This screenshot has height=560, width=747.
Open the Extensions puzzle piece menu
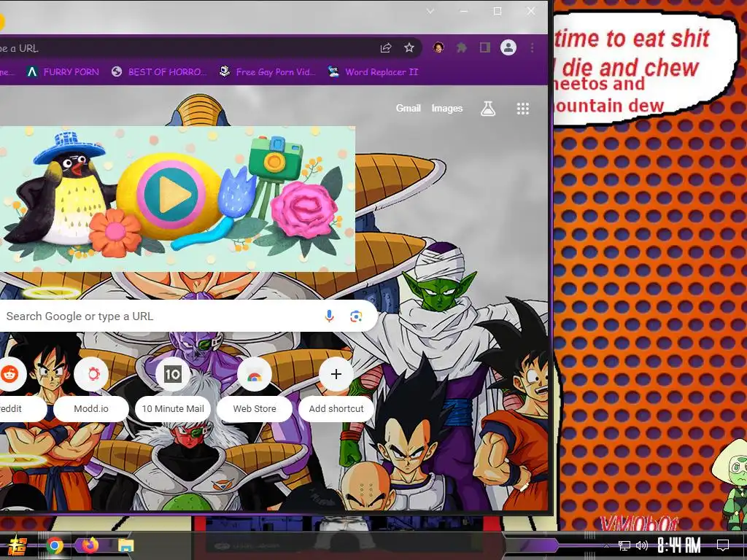pyautogui.click(x=461, y=47)
